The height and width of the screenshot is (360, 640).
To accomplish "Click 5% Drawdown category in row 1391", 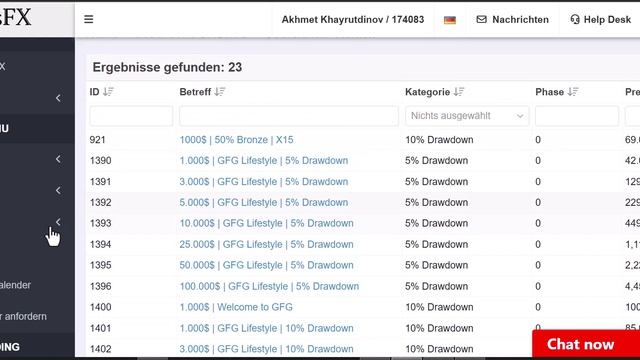I will pos(436,182).
